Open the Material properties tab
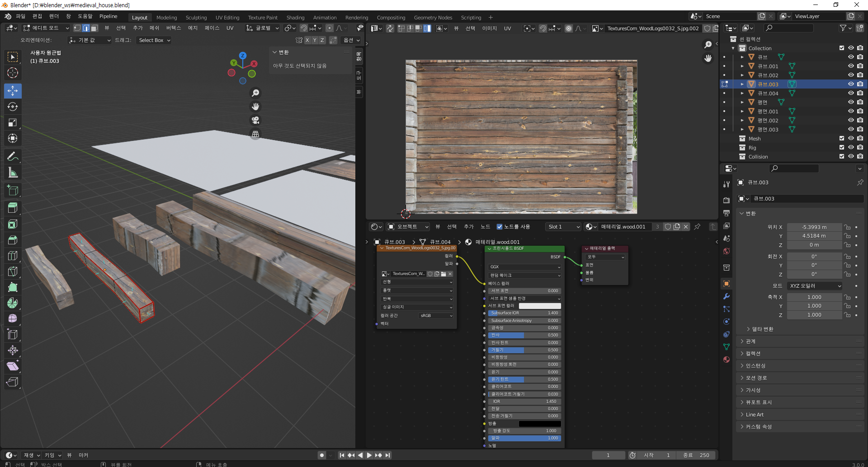Screen dimensions: 868x467 tap(726, 360)
